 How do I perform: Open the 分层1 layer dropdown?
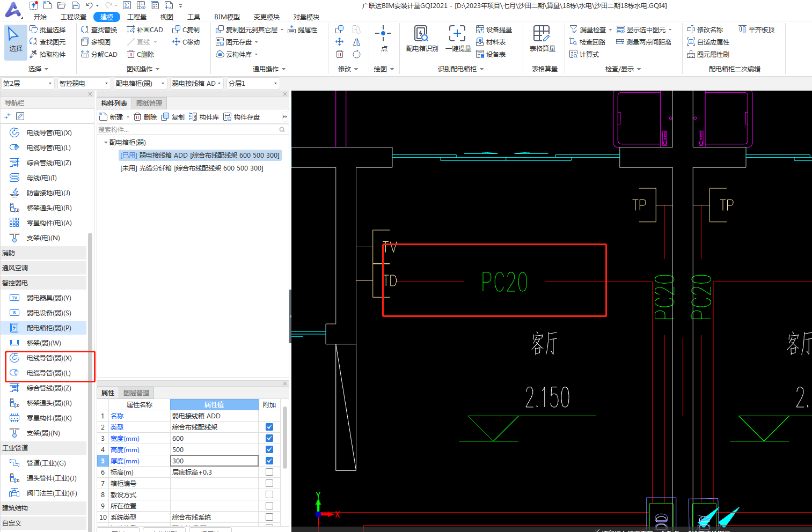[253, 83]
